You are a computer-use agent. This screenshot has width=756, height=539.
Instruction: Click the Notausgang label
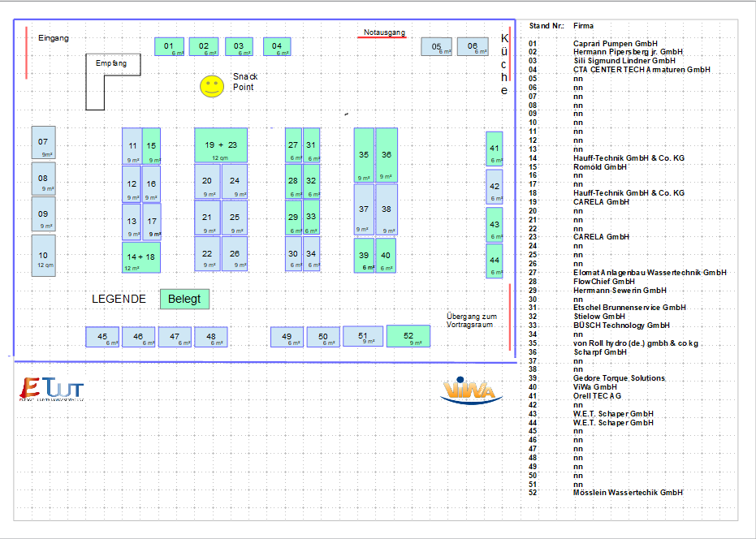click(384, 32)
